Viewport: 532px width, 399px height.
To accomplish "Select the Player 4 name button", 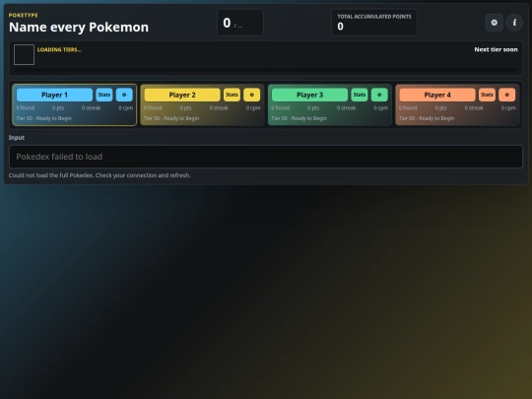I will (x=437, y=95).
